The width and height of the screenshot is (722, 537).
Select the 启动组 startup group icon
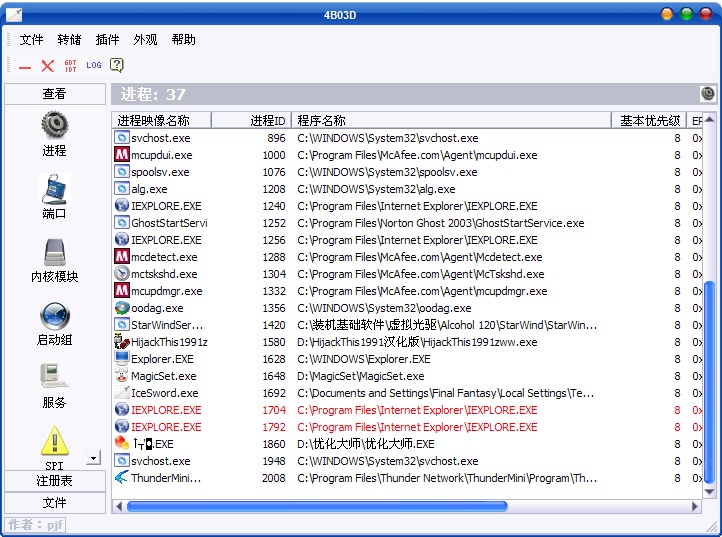point(55,316)
